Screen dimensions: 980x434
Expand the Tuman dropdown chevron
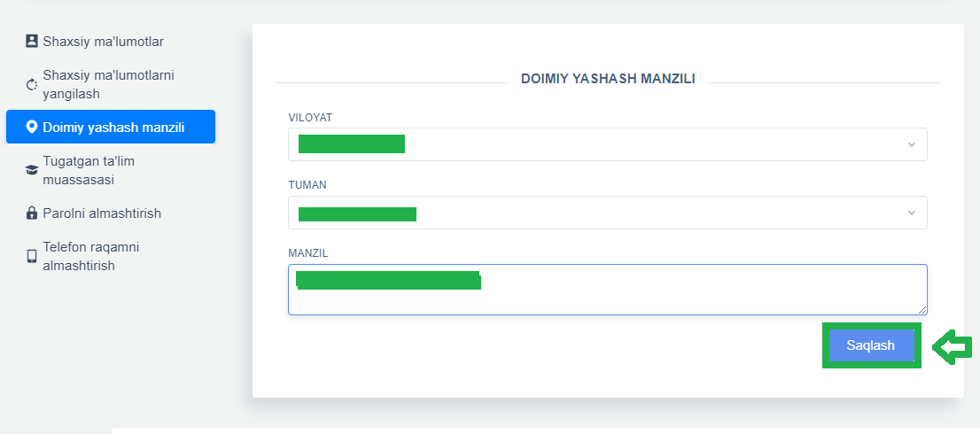[x=911, y=213]
